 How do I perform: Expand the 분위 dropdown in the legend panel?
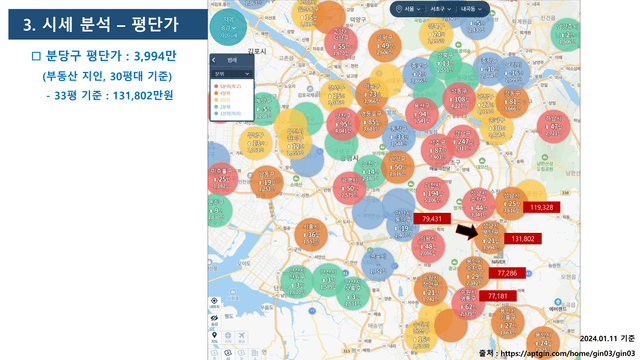point(232,74)
